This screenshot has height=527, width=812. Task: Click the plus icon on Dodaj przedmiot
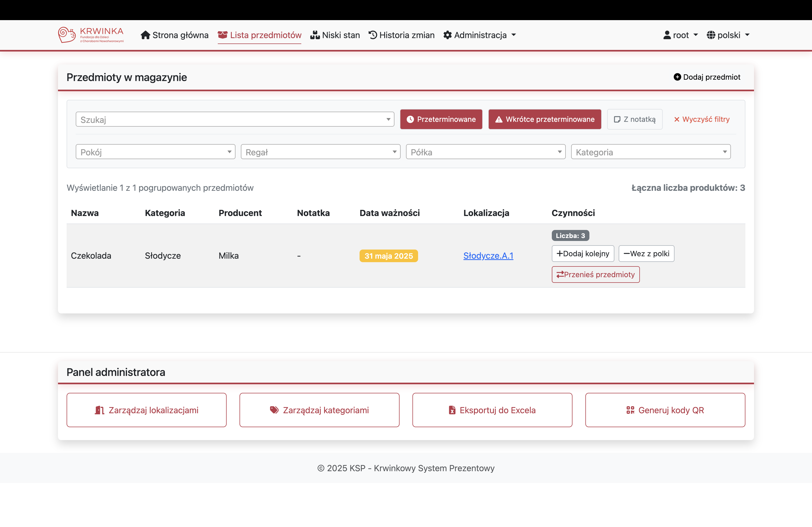[x=677, y=77]
